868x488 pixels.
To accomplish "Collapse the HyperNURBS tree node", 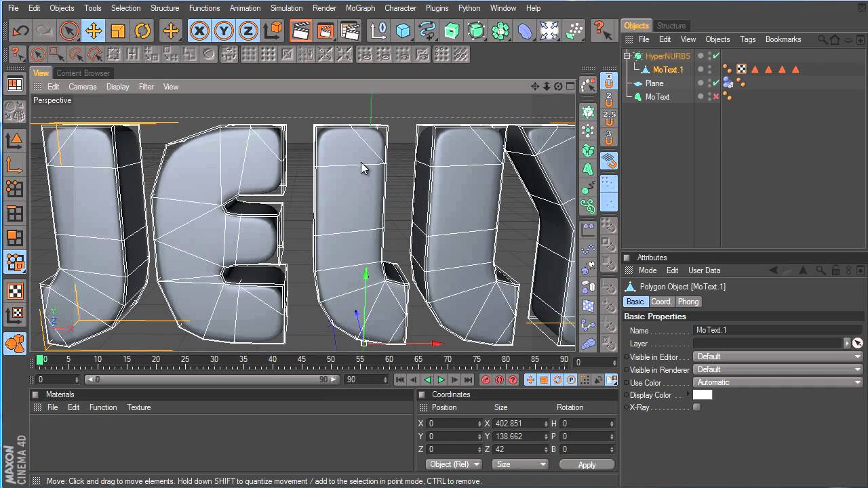I will (627, 56).
